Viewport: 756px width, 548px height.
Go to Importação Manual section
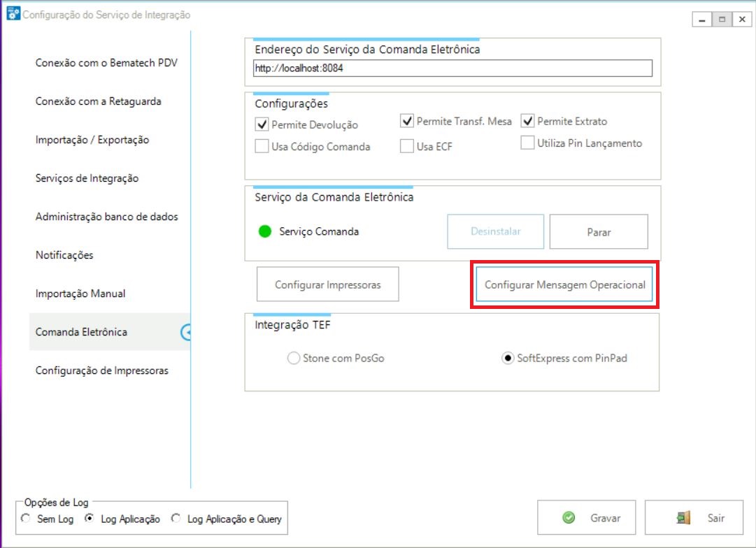pos(80,294)
